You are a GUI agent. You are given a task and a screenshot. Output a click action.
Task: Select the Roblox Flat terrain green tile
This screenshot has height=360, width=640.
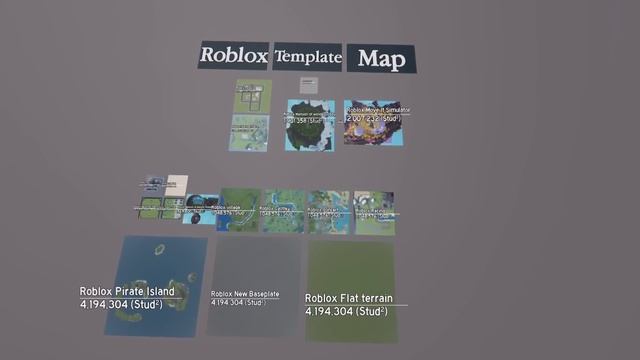[x=351, y=291]
